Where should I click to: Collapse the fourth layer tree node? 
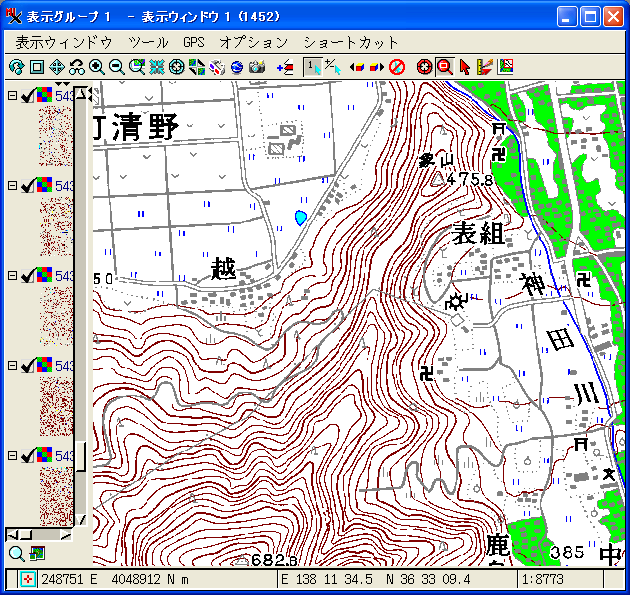12,366
